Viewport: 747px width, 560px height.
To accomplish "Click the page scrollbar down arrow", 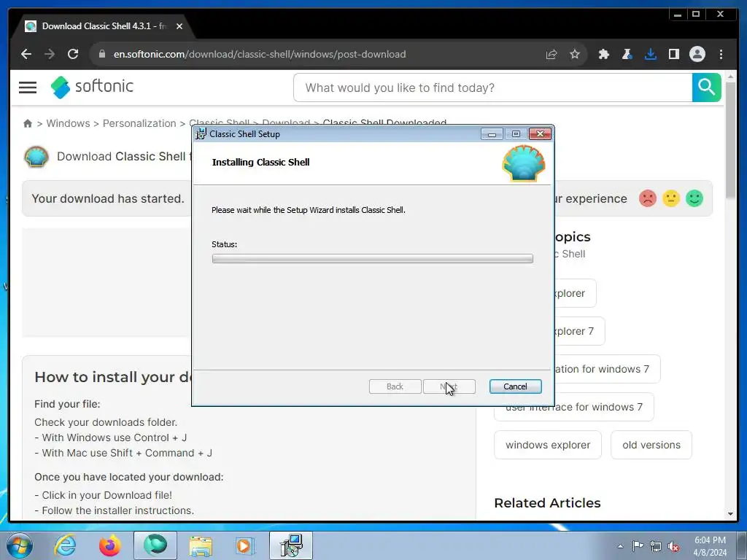I will coord(731,514).
